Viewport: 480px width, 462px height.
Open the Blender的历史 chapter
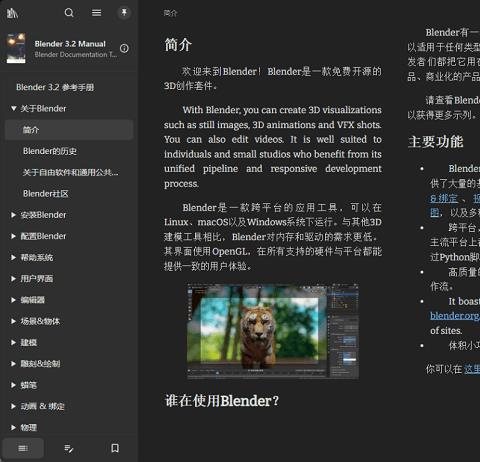[x=50, y=151]
